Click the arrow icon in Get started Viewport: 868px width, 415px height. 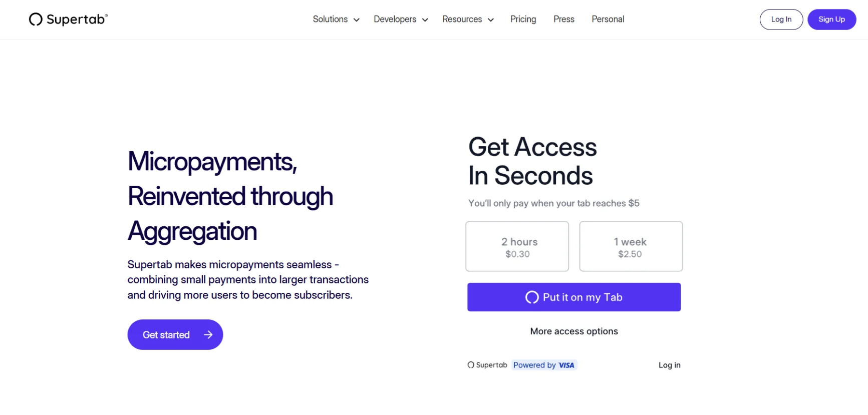(x=208, y=334)
